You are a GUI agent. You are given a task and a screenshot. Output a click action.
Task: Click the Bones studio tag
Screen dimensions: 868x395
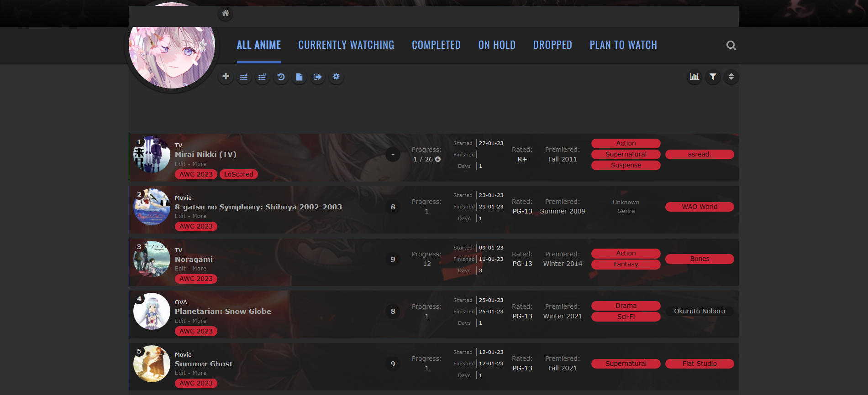699,259
